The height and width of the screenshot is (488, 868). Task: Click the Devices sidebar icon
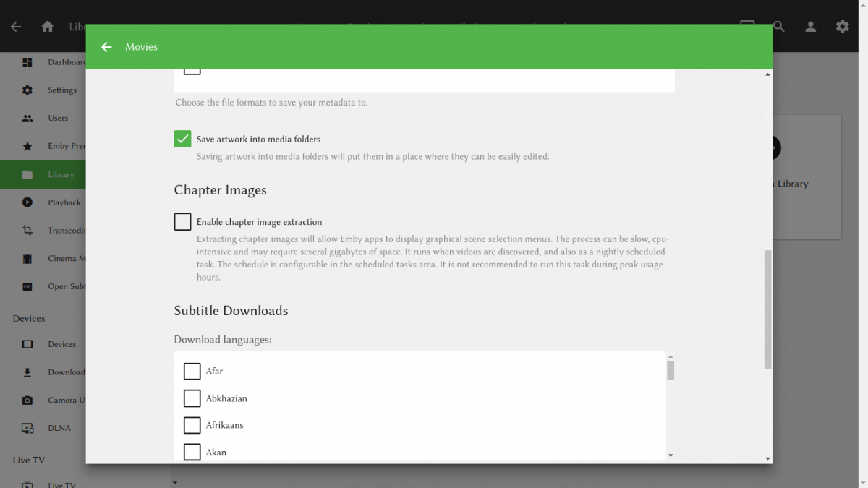point(27,344)
